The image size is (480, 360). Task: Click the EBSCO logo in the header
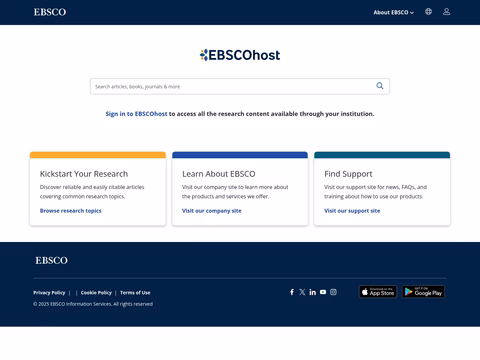click(x=50, y=12)
